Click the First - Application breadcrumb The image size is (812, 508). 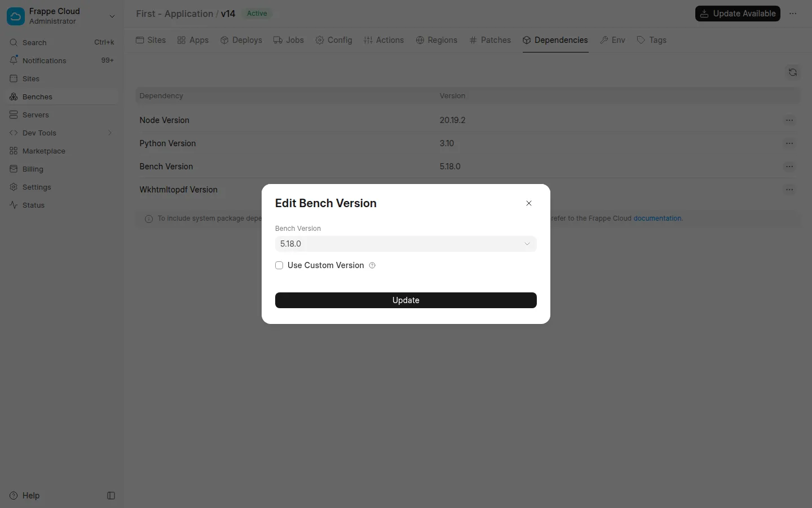[x=175, y=14]
